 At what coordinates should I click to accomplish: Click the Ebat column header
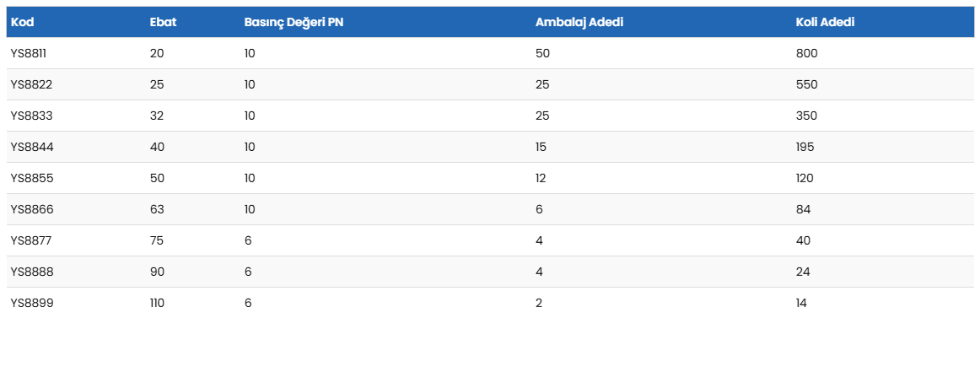(163, 22)
